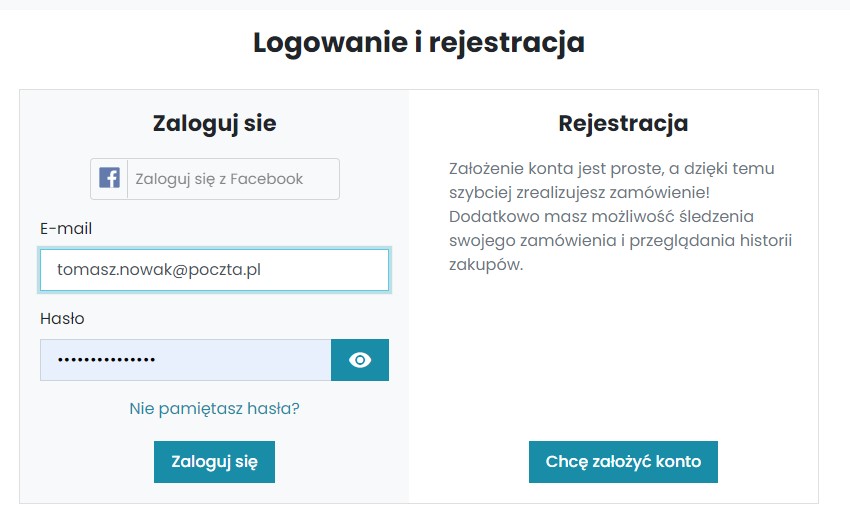Click the 'Dodatkowo masz możliwość śledzenia' text line
This screenshot has height=530, width=850.
tap(602, 217)
